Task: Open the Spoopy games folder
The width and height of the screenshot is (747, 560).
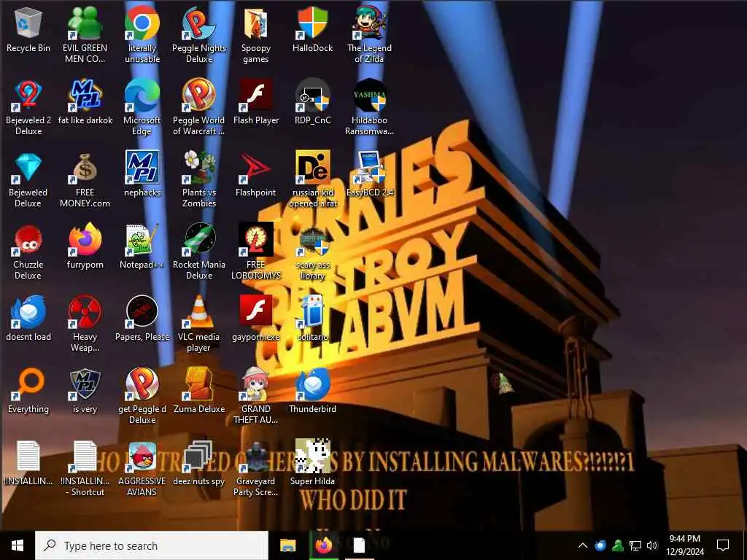Action: 256,35
